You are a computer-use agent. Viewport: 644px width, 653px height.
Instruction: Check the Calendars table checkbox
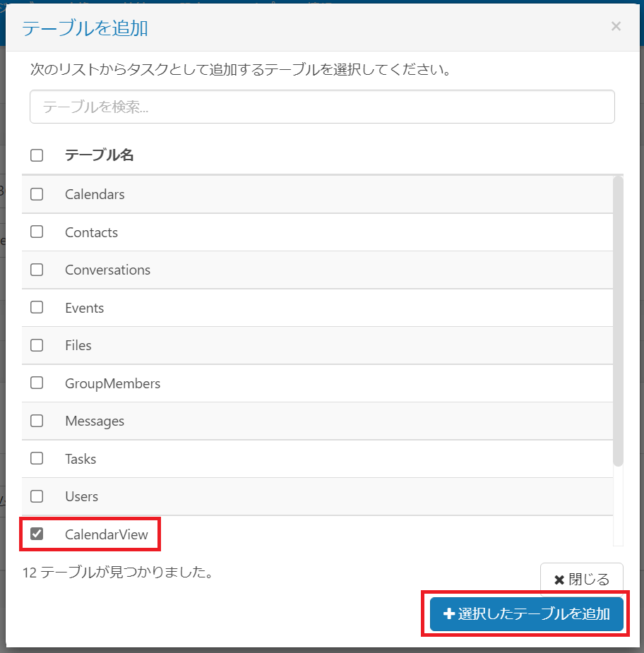tap(37, 194)
